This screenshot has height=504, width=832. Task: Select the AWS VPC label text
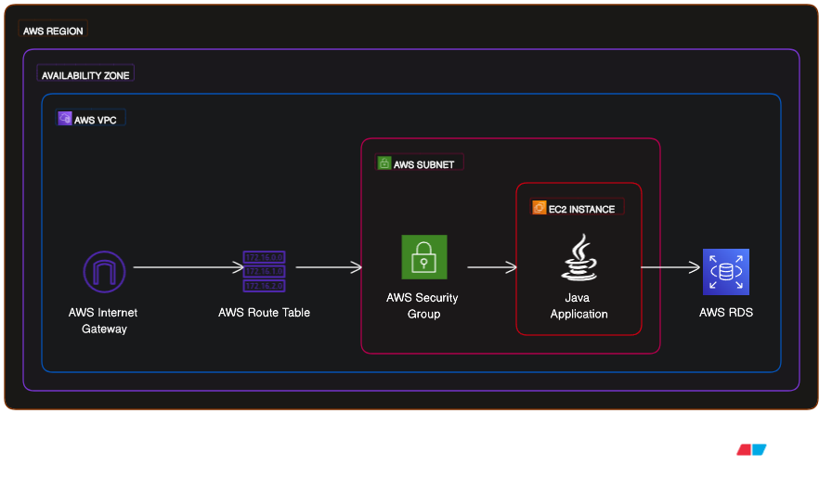[96, 121]
